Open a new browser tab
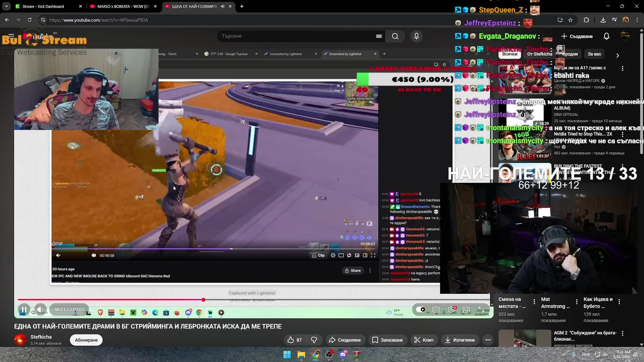 (242, 7)
